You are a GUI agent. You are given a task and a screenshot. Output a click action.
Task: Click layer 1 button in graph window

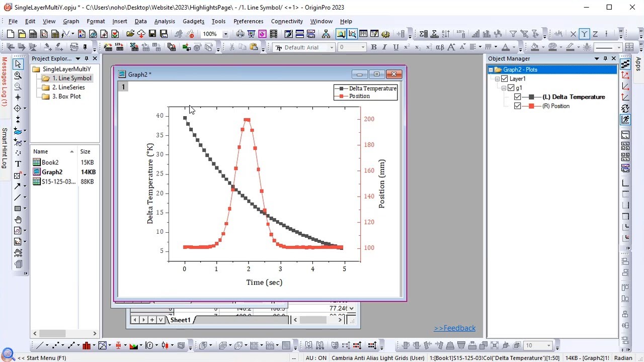pos(123,86)
